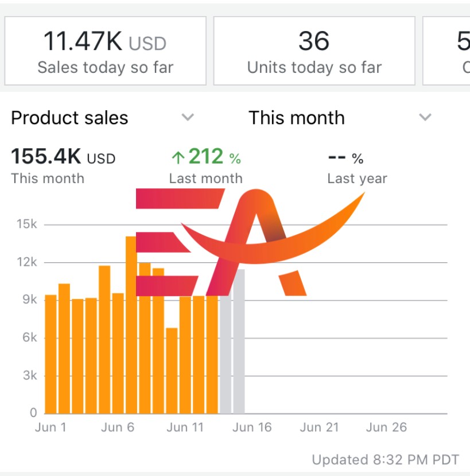This screenshot has width=470, height=476.
Task: Click the Updated 8:32 PM PDT timestamp
Action: [385, 460]
